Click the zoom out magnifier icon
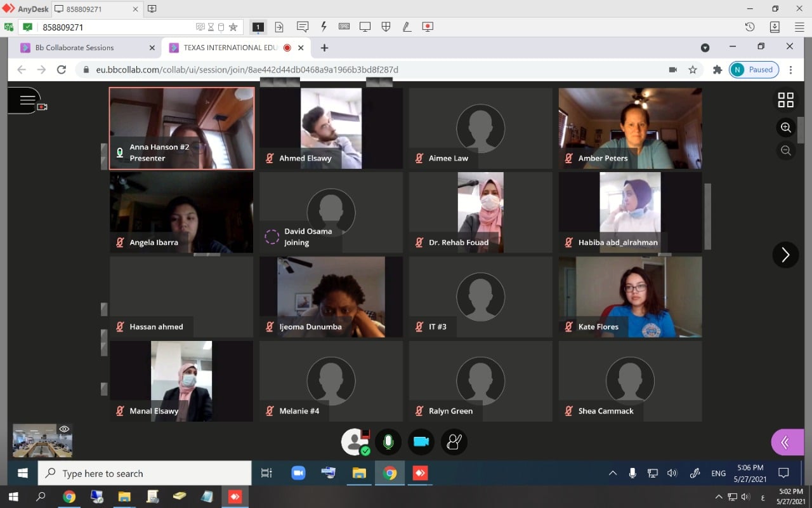Screen dimensions: 812x508 (785, 150)
